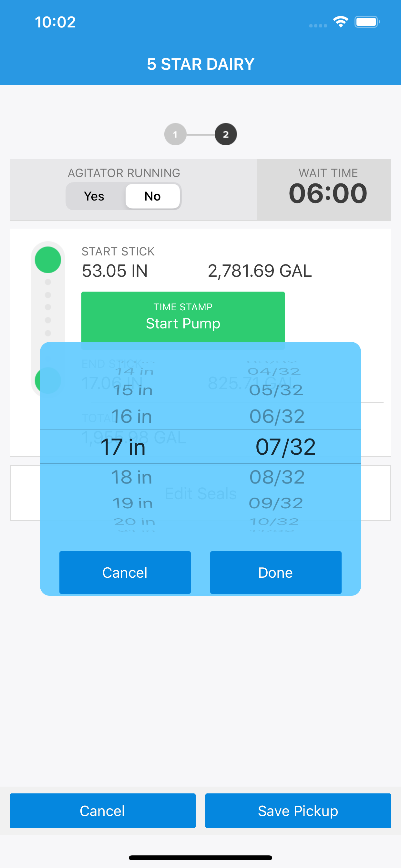
Task: Tap Save Pickup at the bottom
Action: [298, 811]
